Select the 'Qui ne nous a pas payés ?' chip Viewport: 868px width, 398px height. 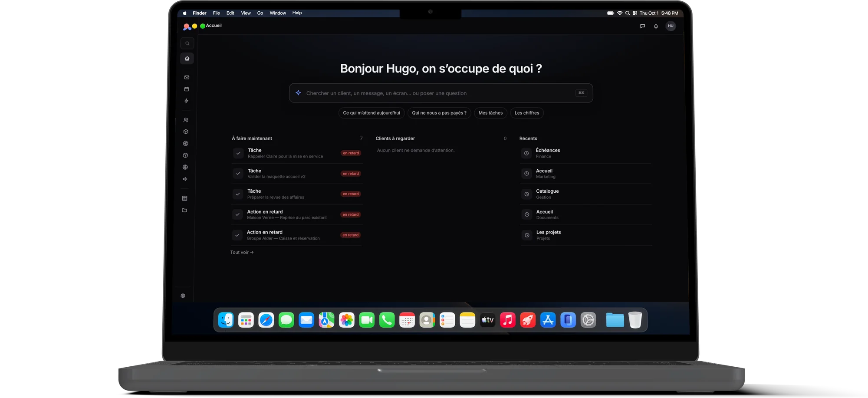[439, 113]
